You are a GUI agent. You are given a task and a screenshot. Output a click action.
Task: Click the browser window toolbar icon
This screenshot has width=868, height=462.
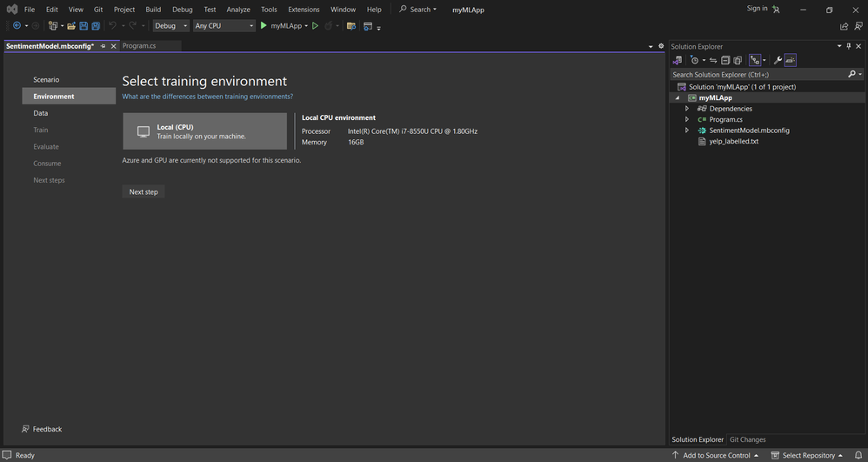tap(368, 26)
